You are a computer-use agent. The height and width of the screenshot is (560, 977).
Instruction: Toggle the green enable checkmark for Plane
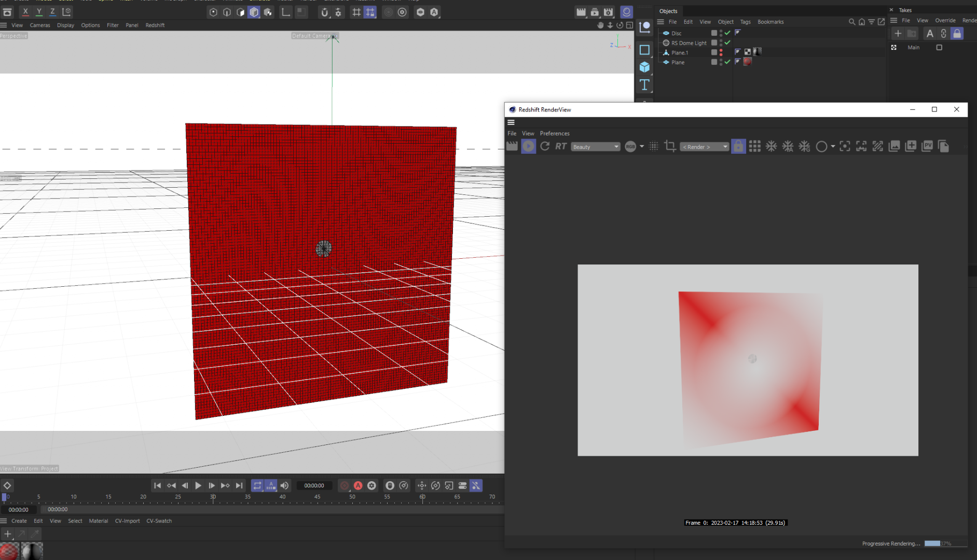click(x=727, y=62)
